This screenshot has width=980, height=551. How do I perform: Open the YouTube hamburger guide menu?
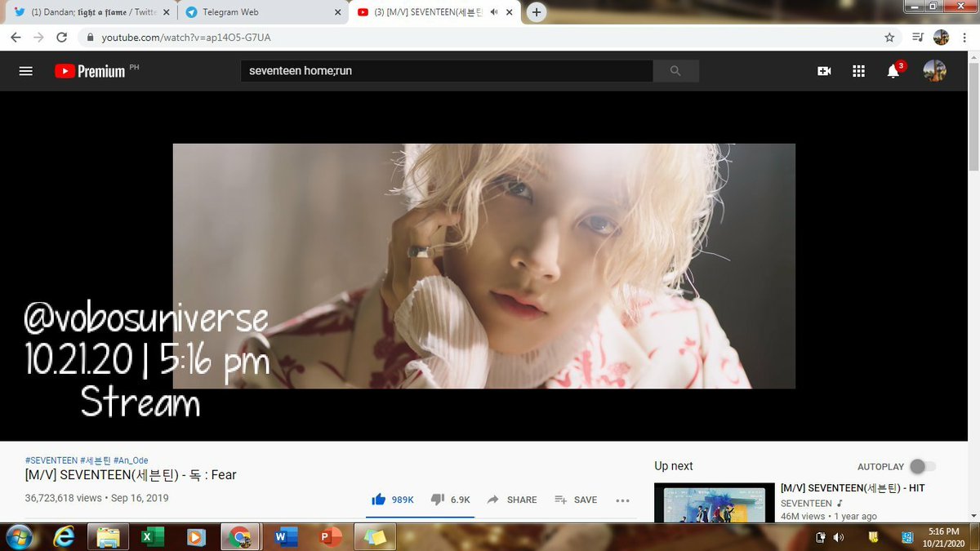tap(25, 71)
